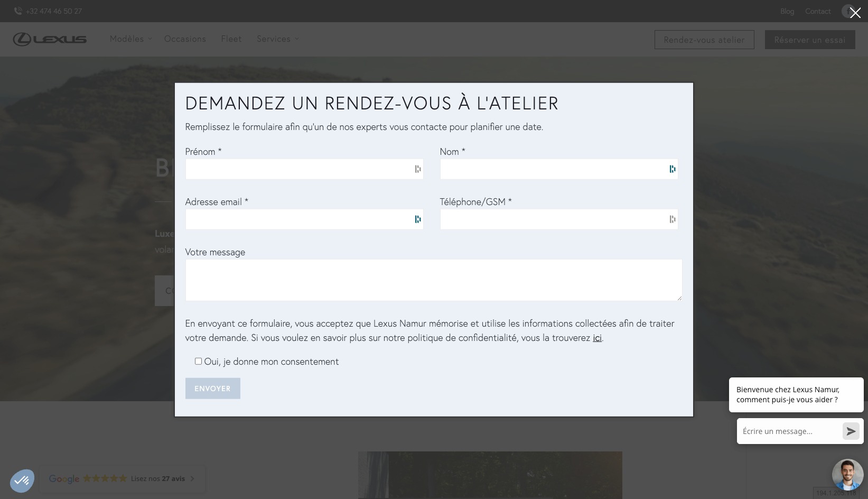Screen dimensions: 868x499
Task: Go to the Occasions menu item
Action: point(185,39)
